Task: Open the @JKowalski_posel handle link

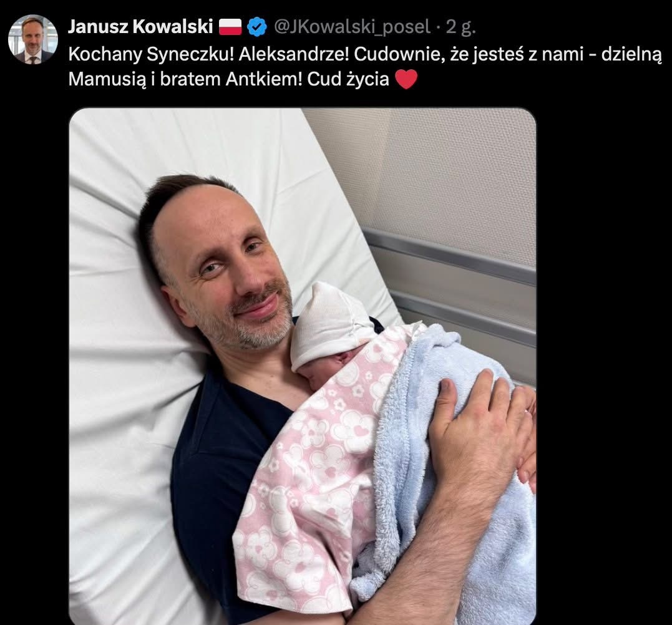Action: coord(352,27)
